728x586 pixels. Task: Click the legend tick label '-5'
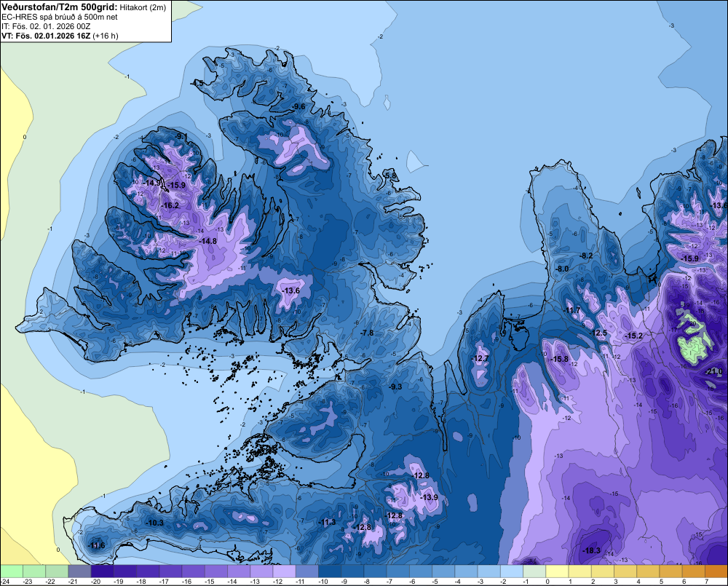(x=435, y=582)
